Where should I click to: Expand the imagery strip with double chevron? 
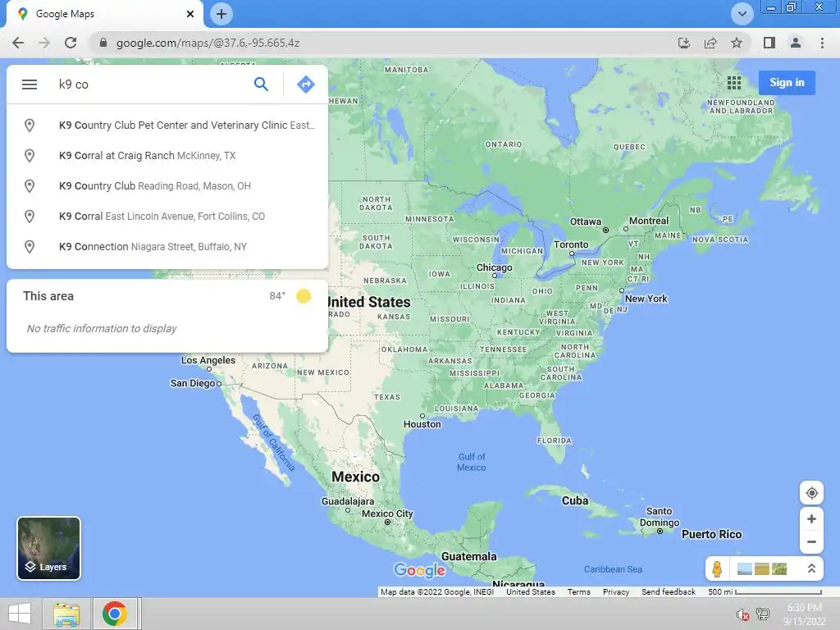pyautogui.click(x=811, y=568)
